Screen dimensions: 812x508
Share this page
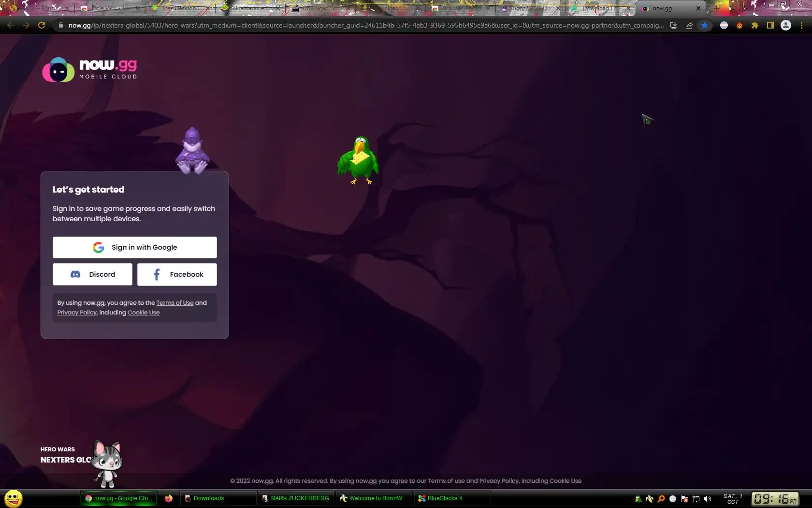689,25
